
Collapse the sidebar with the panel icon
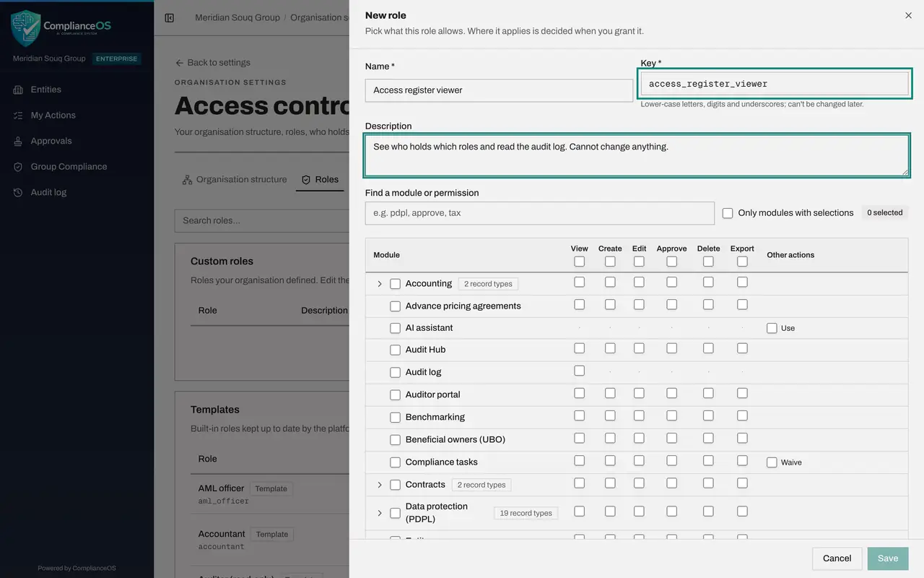coord(170,18)
